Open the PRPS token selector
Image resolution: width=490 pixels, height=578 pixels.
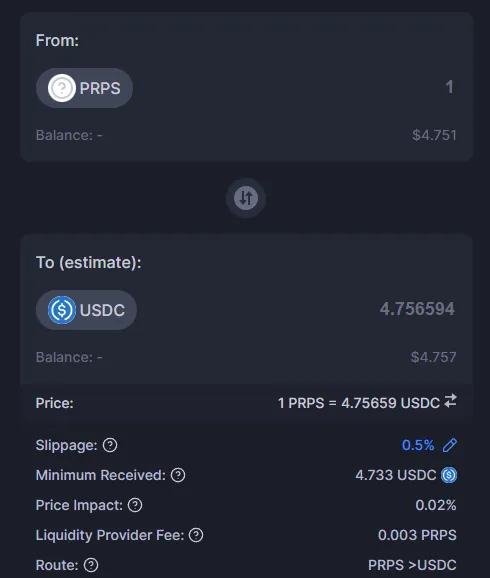[x=84, y=88]
